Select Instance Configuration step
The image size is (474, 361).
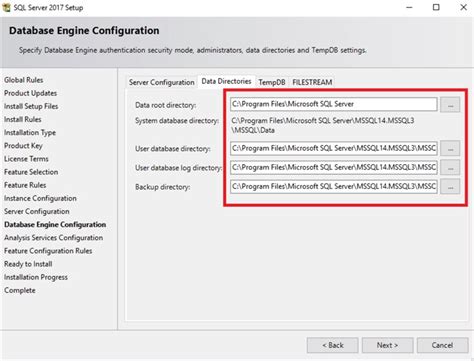click(x=40, y=198)
